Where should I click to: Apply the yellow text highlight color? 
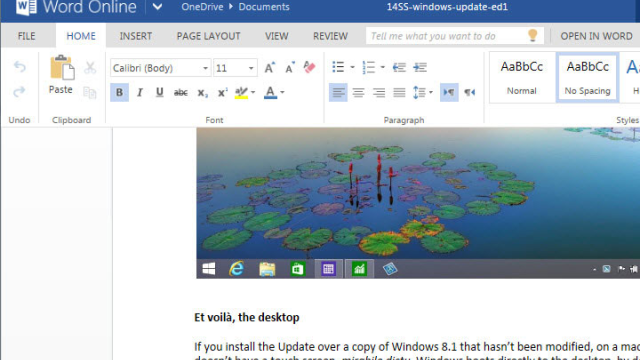pos(241,93)
